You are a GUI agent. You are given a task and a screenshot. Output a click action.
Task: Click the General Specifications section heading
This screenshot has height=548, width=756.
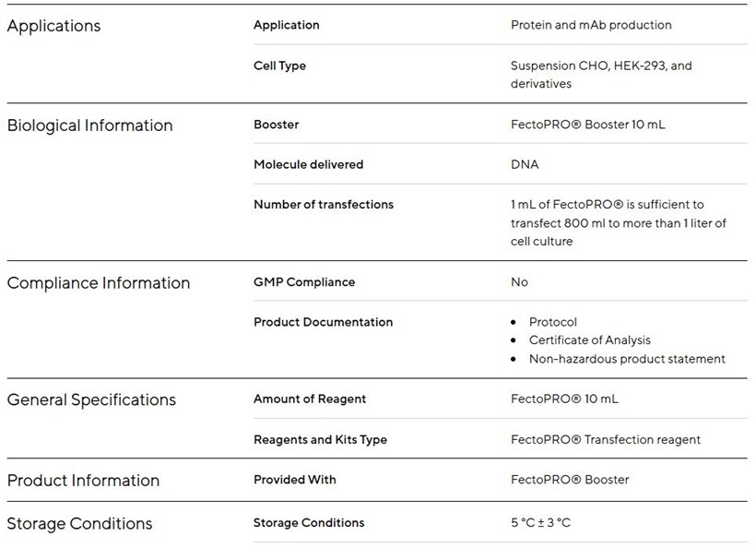91,400
